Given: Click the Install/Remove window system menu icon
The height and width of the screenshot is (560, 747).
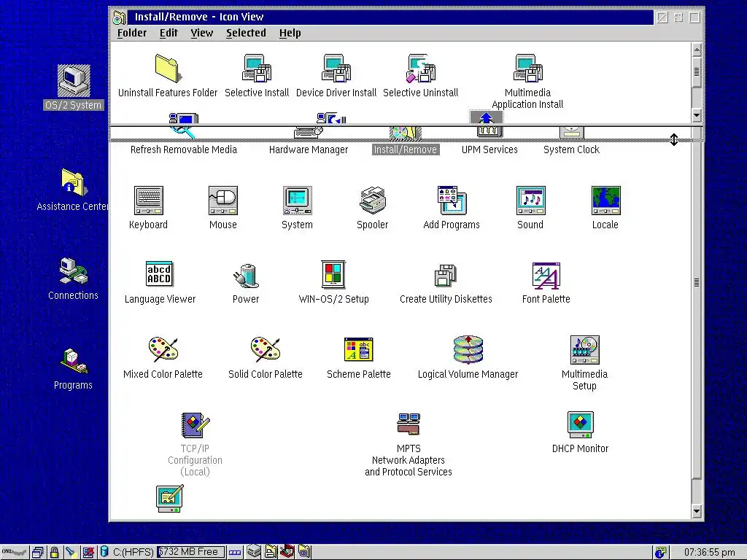Looking at the screenshot, I should point(119,17).
